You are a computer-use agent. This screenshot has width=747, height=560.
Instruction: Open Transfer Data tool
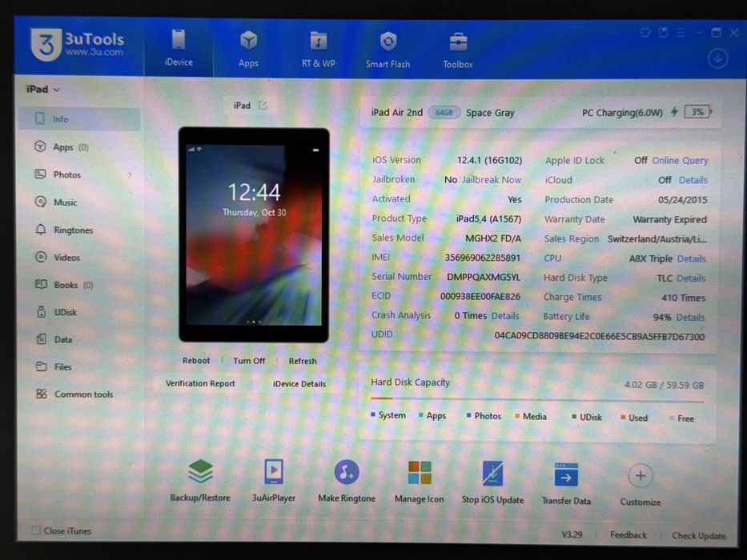click(x=566, y=483)
